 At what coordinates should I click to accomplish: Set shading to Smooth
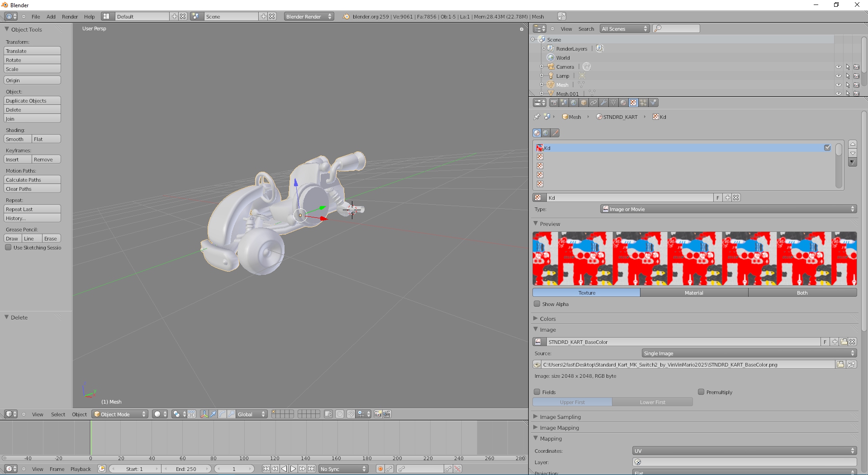[18, 139]
